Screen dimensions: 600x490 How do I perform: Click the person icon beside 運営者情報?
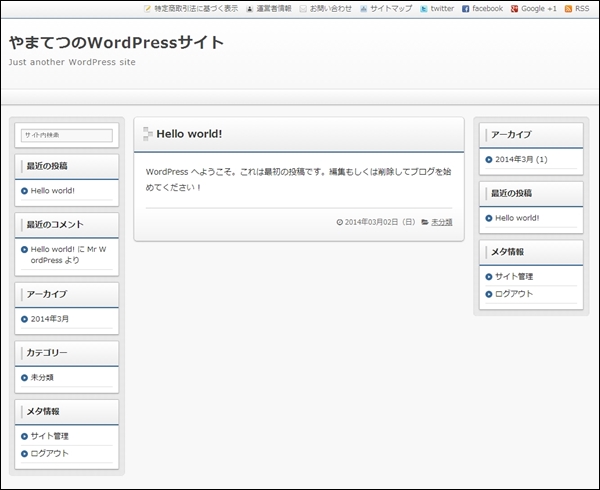[249, 9]
